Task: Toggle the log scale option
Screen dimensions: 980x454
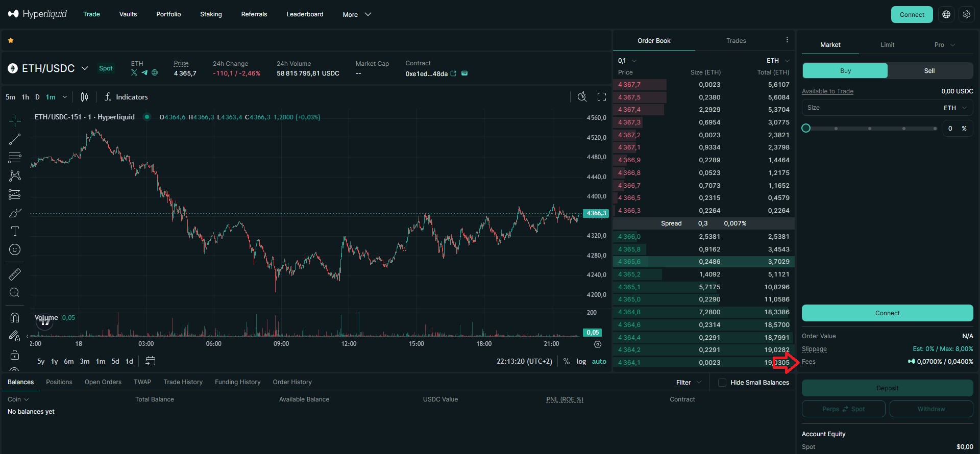Action: 581,361
